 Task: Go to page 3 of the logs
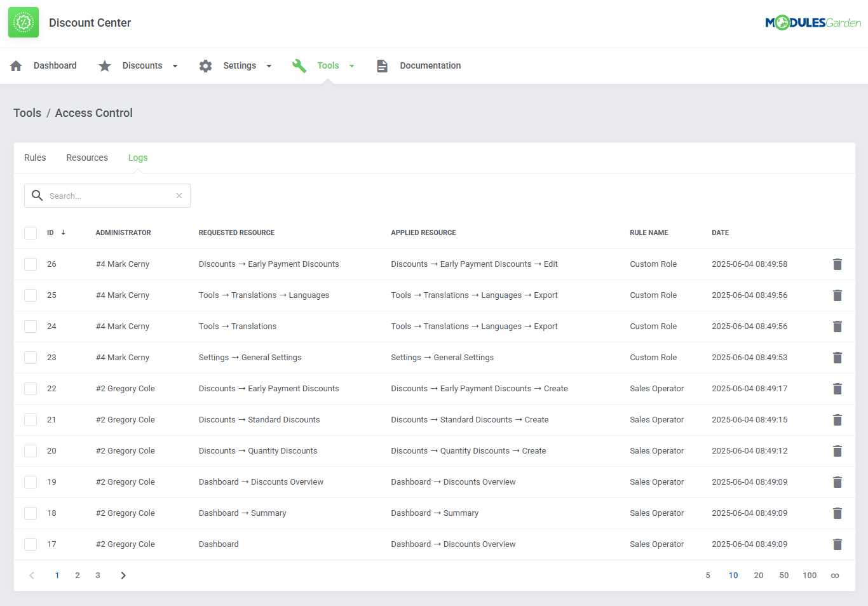[x=97, y=575]
